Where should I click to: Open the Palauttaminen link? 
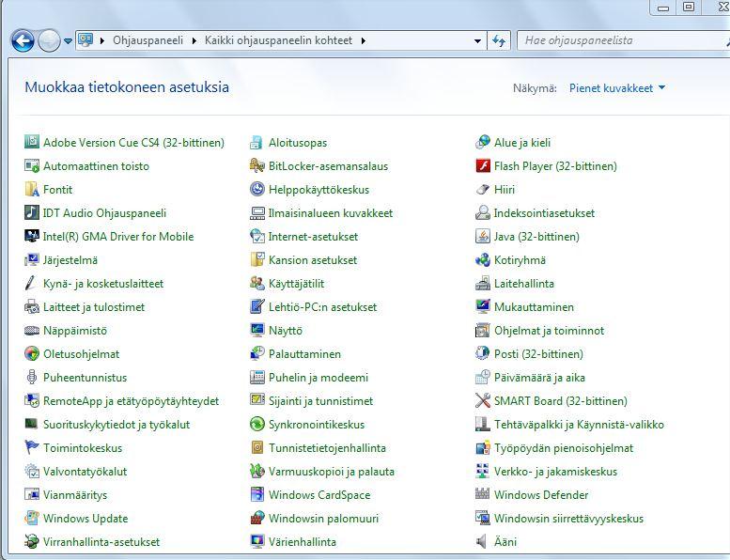pyautogui.click(x=304, y=354)
